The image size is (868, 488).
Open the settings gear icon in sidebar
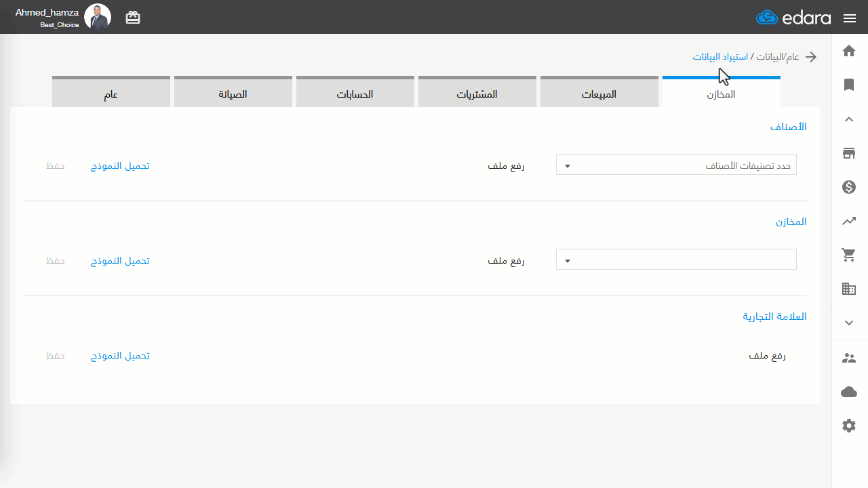[849, 426]
